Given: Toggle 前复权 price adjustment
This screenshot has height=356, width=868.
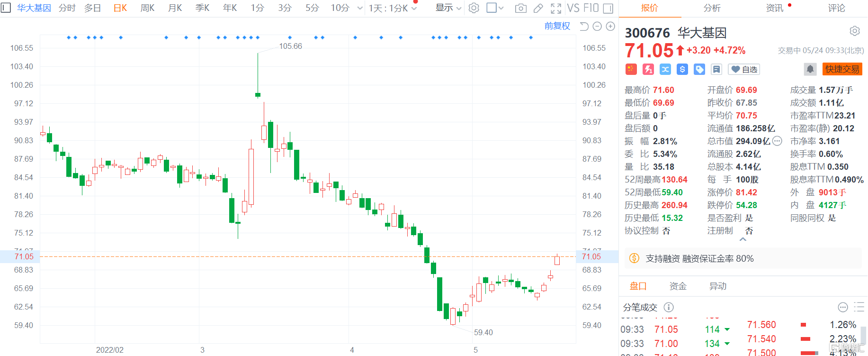Looking at the screenshot, I should (x=557, y=26).
